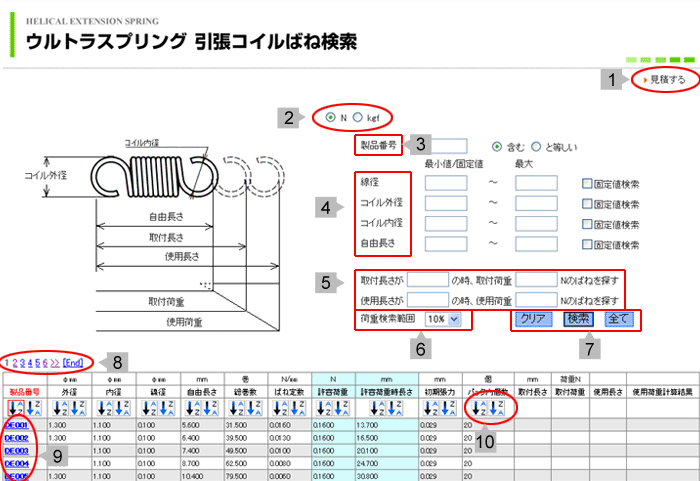Focus the 取付長さが length input
The image size is (700, 481).
(x=428, y=280)
